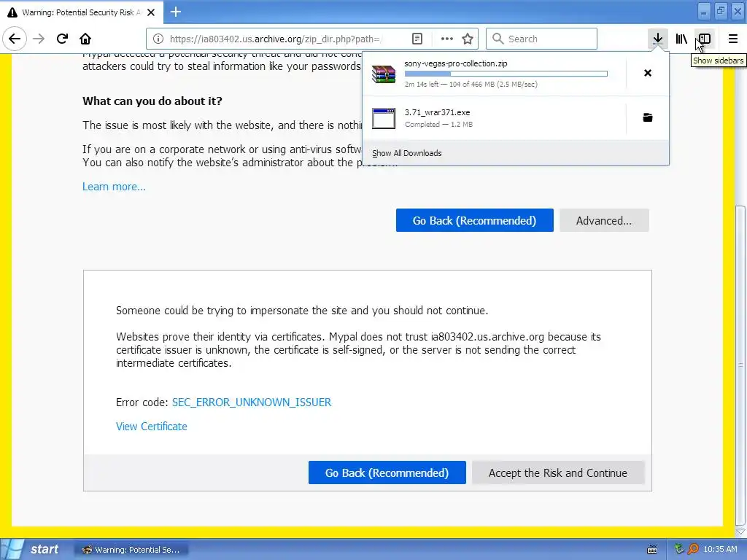Click the address bar URL
This screenshot has height=560, width=747.
(275, 39)
